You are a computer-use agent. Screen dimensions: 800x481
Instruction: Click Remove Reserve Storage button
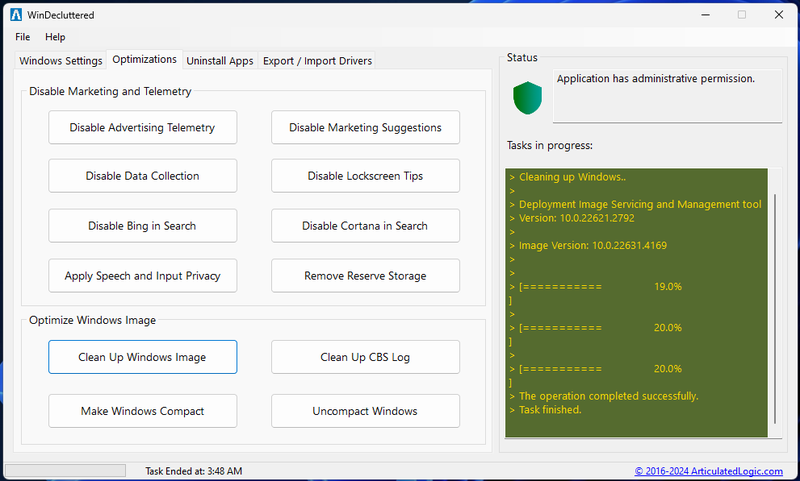[x=365, y=276]
